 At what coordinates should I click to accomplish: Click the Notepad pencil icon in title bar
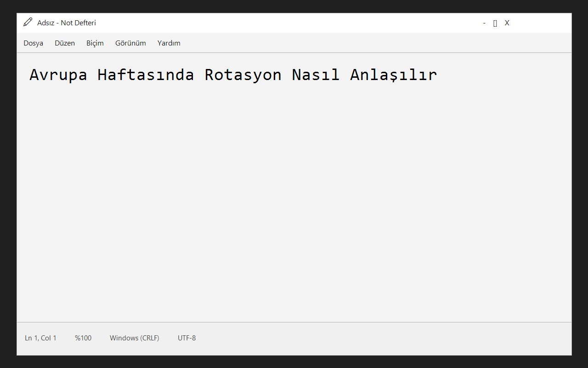pos(28,22)
